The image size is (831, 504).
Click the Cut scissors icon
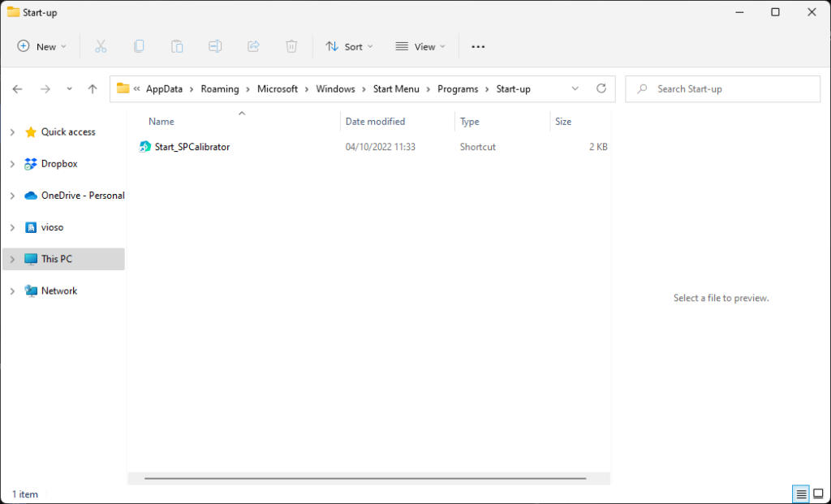[x=101, y=46]
